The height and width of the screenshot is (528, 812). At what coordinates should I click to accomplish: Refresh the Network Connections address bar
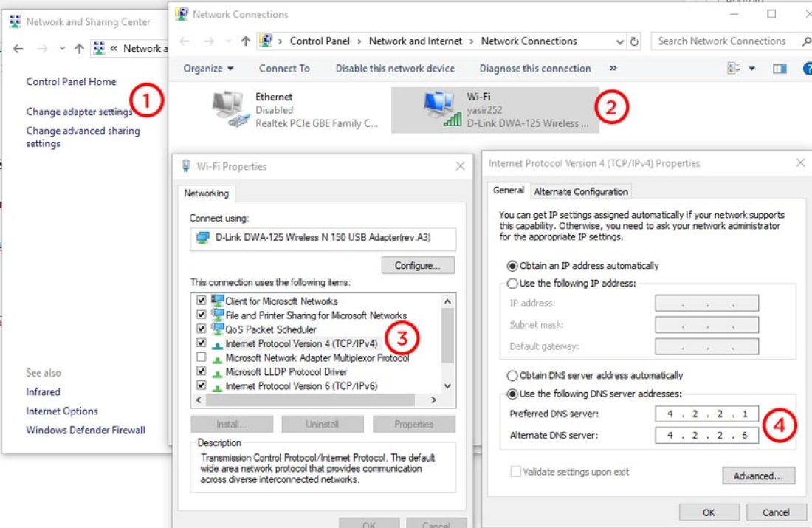pyautogui.click(x=636, y=41)
